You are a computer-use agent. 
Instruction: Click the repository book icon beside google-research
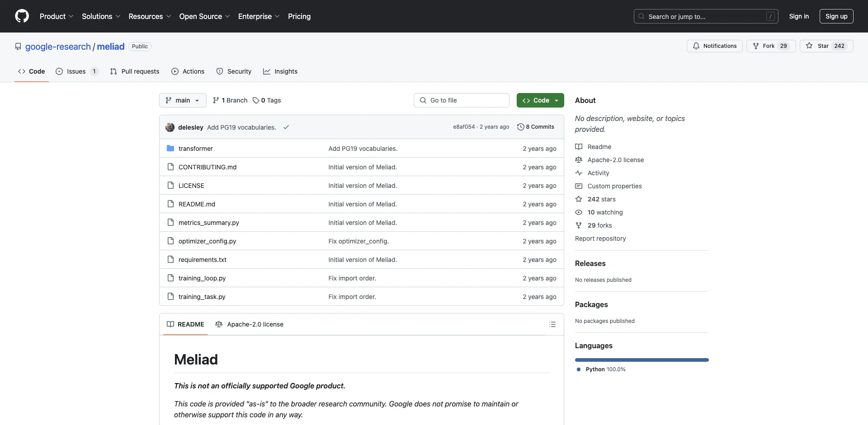point(18,47)
